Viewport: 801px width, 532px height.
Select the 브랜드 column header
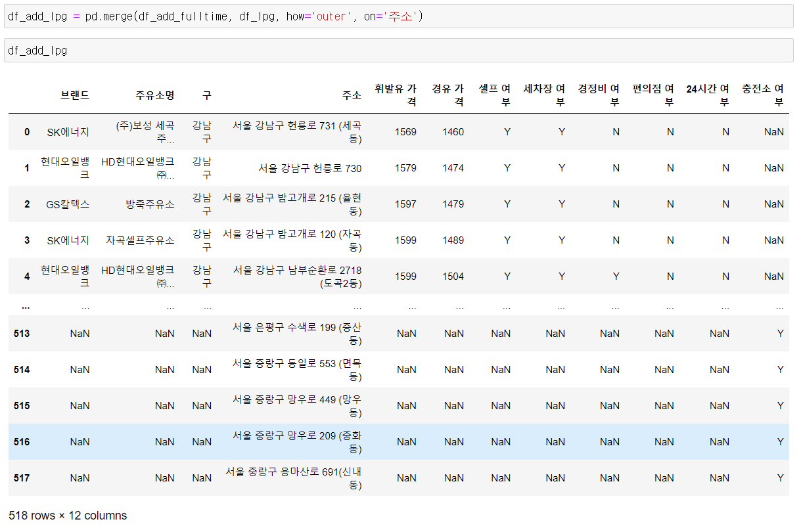[x=75, y=95]
